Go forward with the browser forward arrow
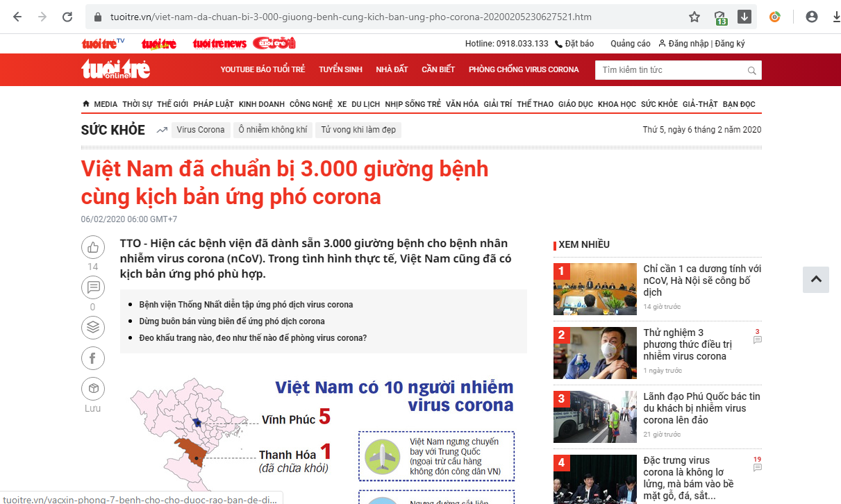 click(42, 17)
